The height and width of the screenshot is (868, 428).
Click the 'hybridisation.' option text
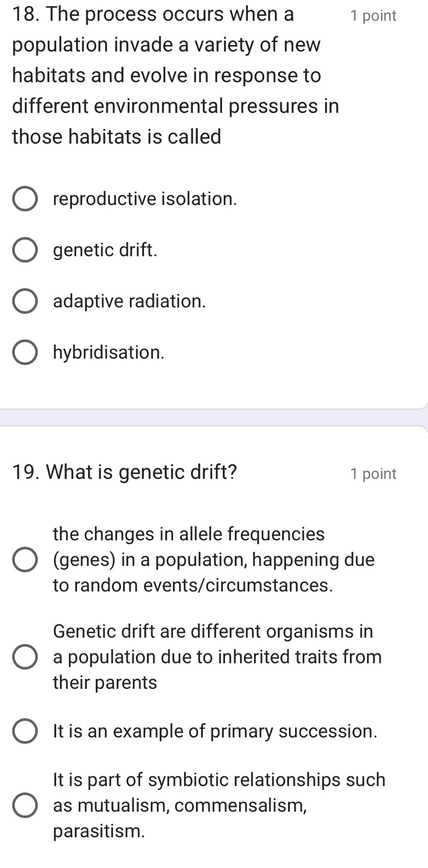109,352
